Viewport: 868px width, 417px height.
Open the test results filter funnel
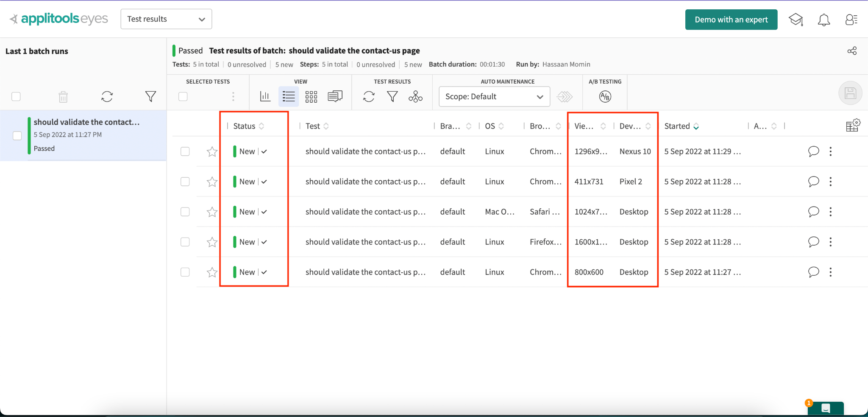point(392,97)
